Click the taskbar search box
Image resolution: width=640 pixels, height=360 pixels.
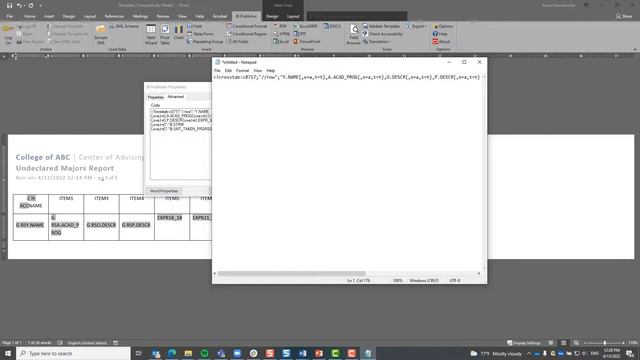(x=73, y=353)
